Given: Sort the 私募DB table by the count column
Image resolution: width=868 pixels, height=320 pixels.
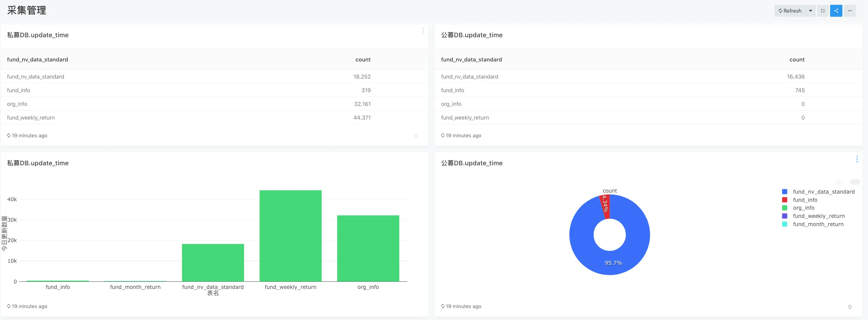Looking at the screenshot, I should pos(363,59).
